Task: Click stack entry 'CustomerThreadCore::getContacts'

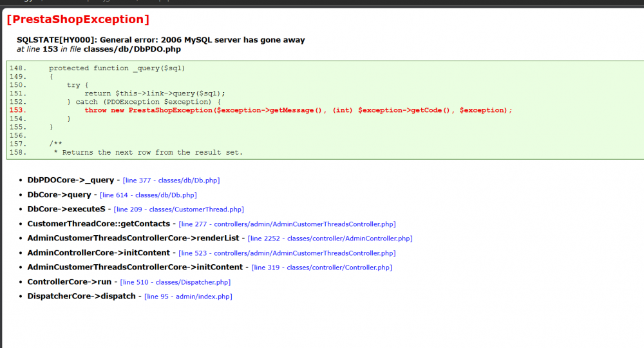Action: [x=99, y=224]
